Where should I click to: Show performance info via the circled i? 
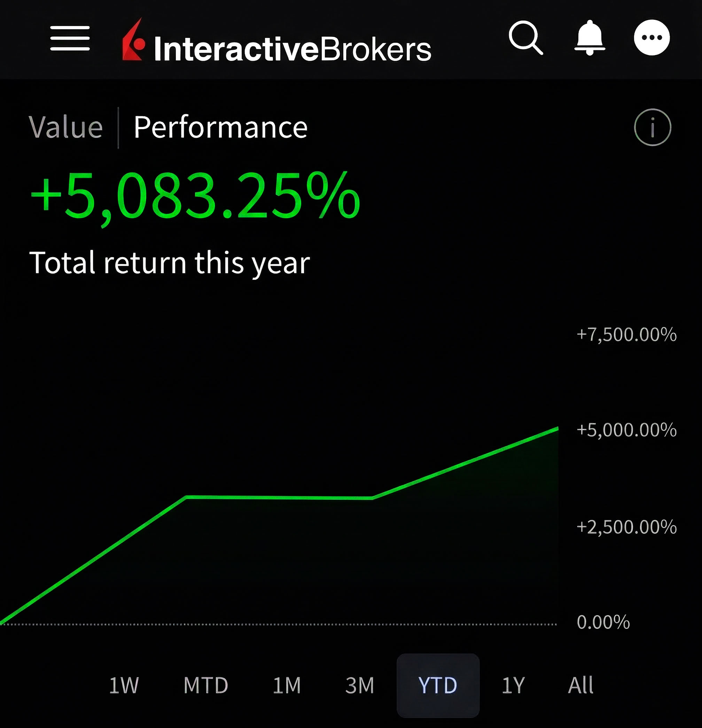pyautogui.click(x=652, y=127)
